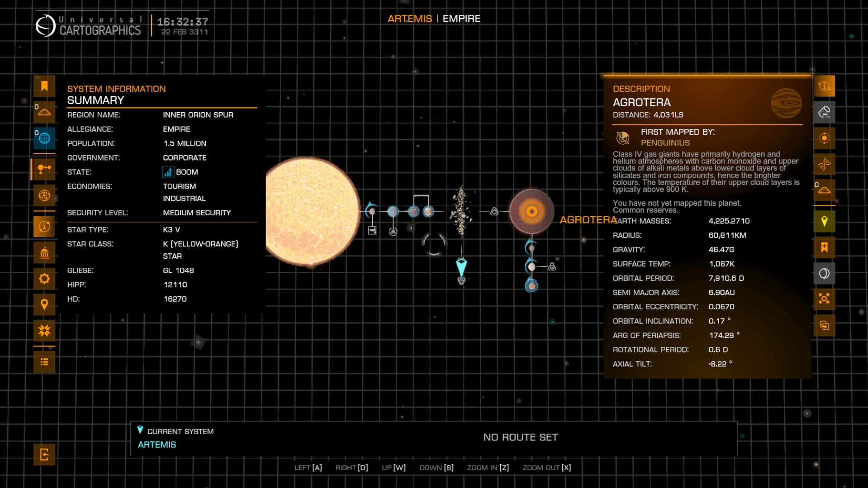868x488 pixels.
Task: Select the asteroid belt cluster
Action: (x=461, y=211)
